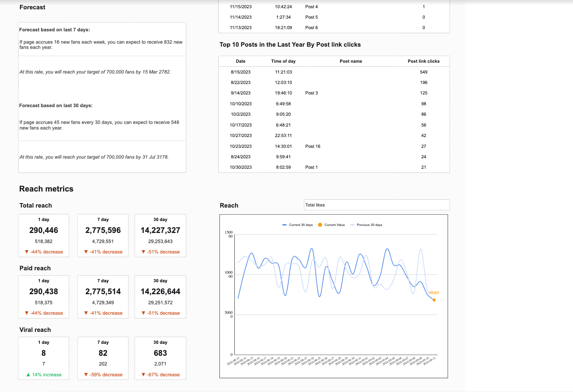Screen dimensions: 573x392
Task: Click the blue Current 30 days legend marker
Action: tap(284, 225)
